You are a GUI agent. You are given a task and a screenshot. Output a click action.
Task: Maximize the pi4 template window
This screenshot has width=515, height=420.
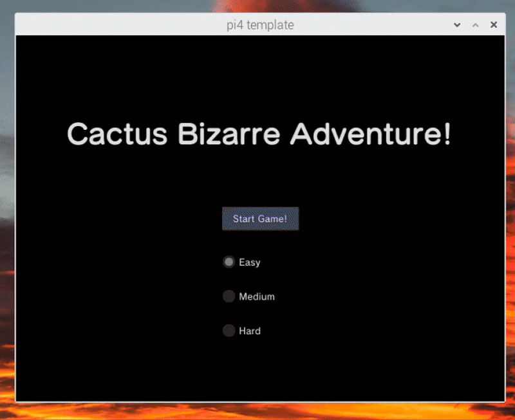(475, 25)
